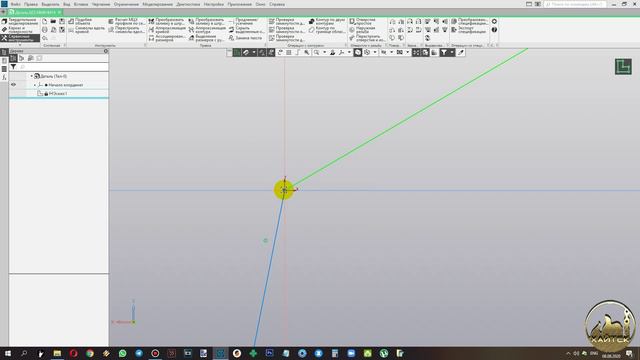Image resolution: width=640 pixels, height=360 pixels.
Task: Click Отверстие простое command
Action: tap(362, 21)
